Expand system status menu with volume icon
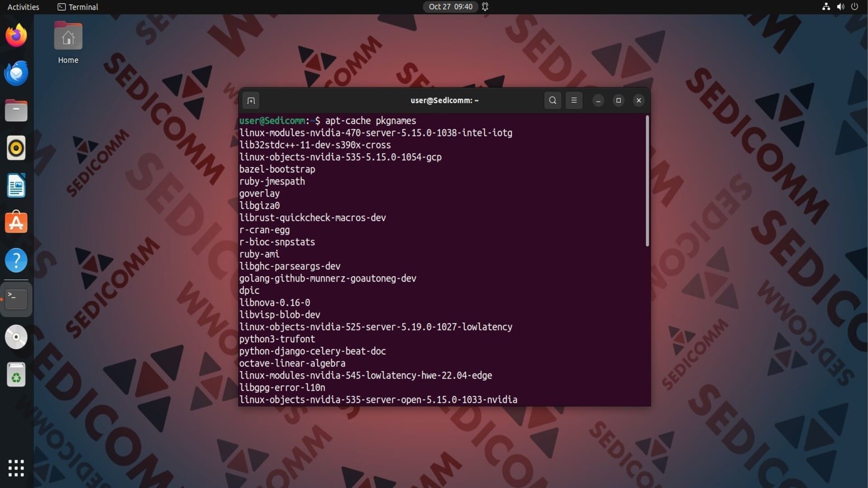Image resolution: width=868 pixels, height=488 pixels. click(840, 7)
